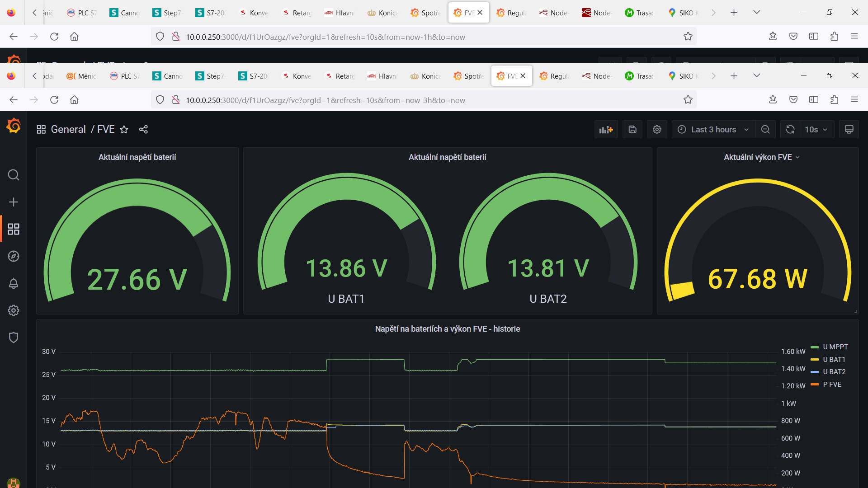This screenshot has height=488, width=868.
Task: Switch to the Trasa browser tab
Action: tap(639, 76)
